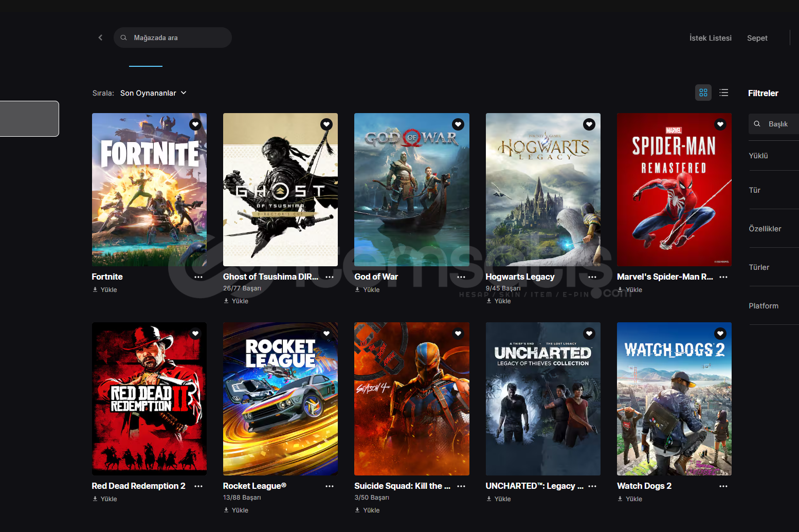Open the Uncharted cover art
799x532 pixels.
point(543,399)
